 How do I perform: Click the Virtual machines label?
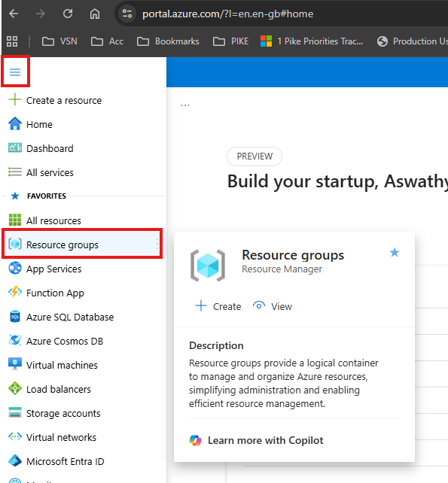(62, 365)
